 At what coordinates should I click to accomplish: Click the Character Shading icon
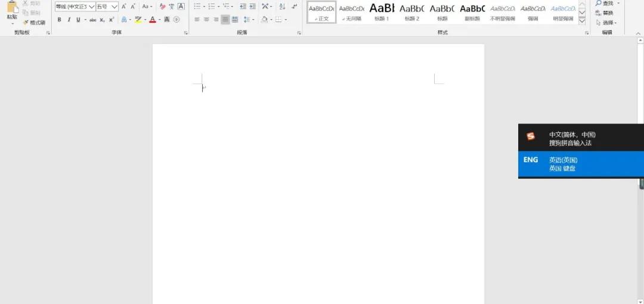coord(167,20)
